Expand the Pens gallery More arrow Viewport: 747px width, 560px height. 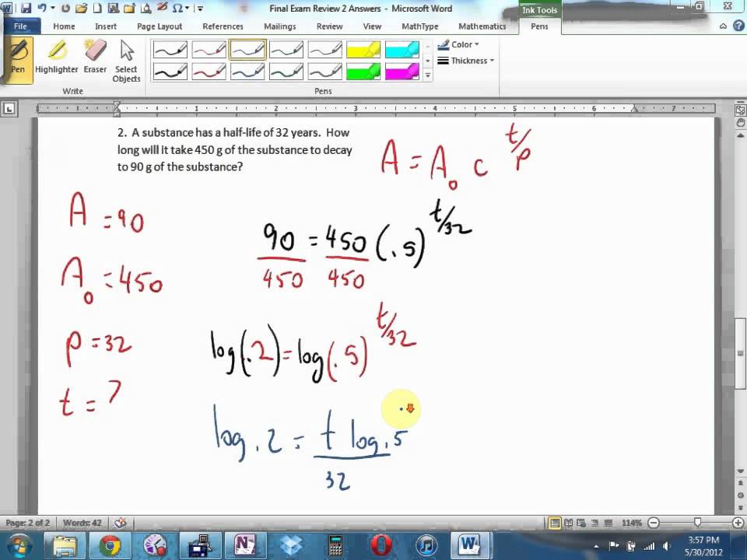point(427,75)
